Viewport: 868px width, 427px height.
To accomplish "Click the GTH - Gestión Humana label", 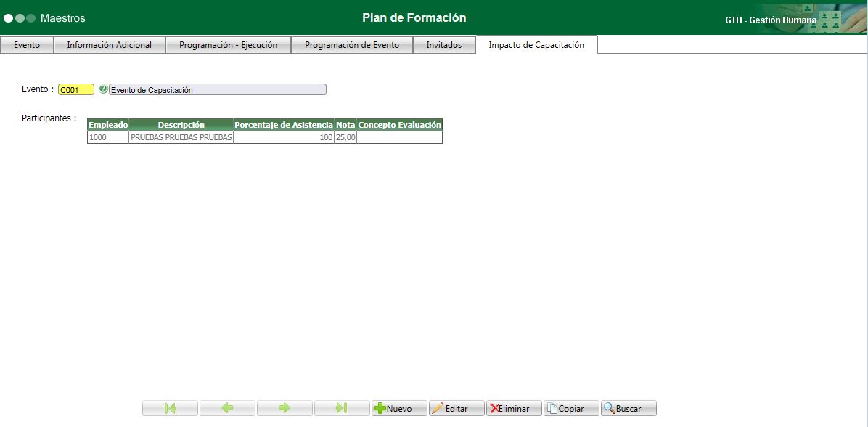I will [771, 20].
